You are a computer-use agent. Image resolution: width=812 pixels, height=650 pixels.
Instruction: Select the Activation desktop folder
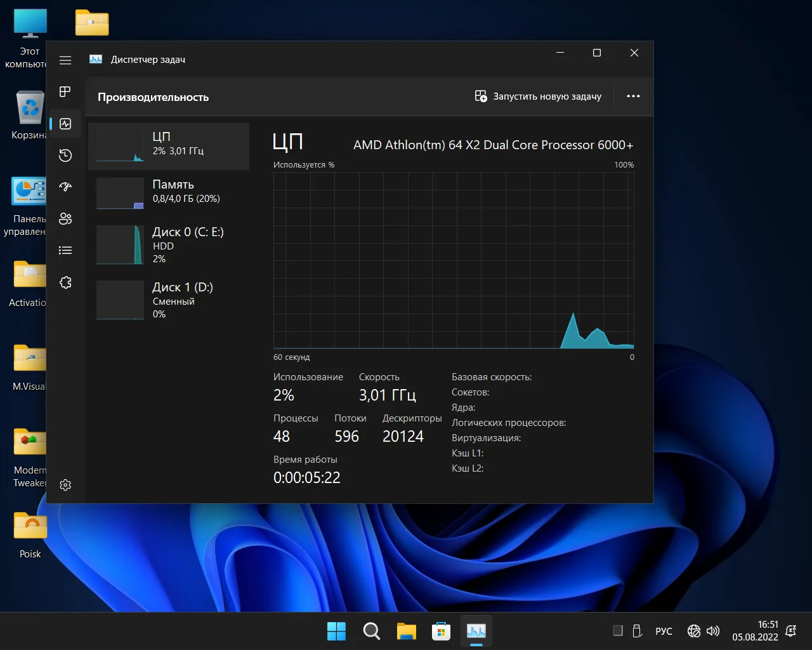[29, 283]
